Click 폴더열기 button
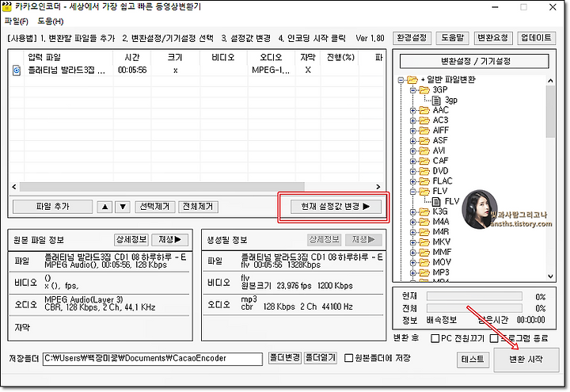 tap(321, 358)
